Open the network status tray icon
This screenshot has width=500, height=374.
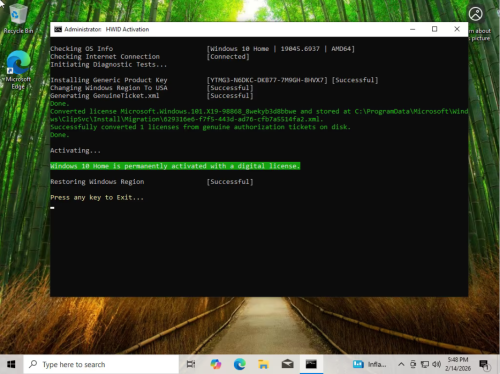(425, 364)
